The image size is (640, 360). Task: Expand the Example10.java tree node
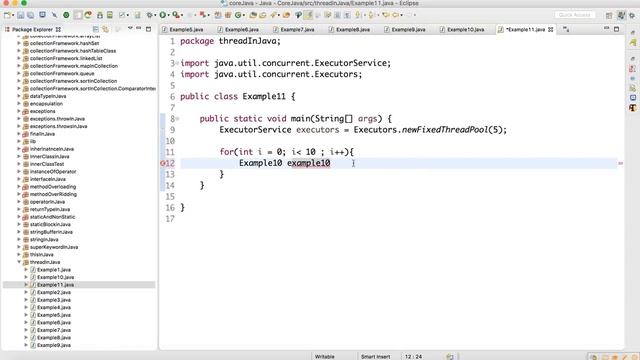[x=26, y=277]
